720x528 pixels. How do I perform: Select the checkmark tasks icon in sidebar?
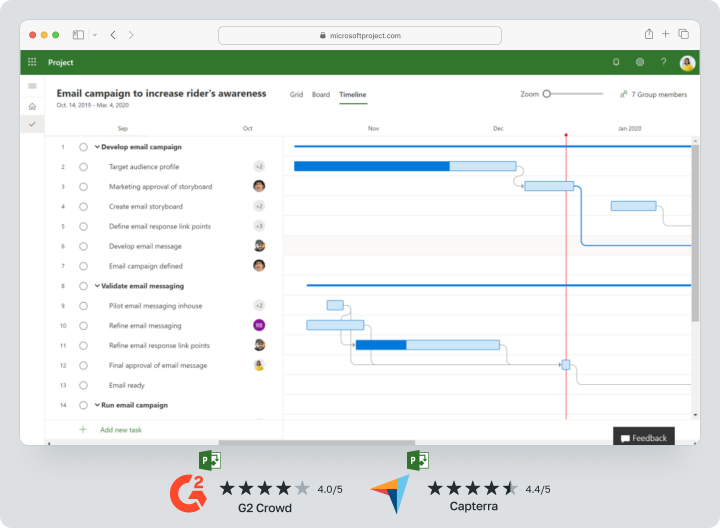click(x=32, y=124)
